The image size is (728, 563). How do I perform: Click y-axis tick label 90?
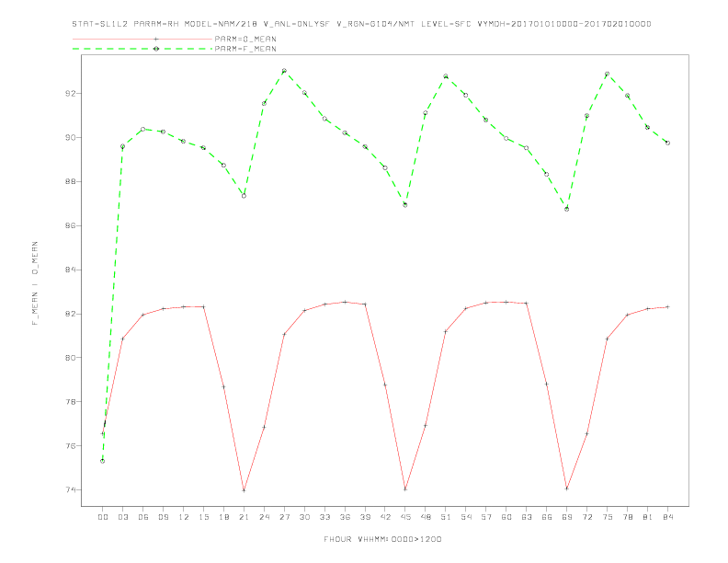(x=71, y=137)
